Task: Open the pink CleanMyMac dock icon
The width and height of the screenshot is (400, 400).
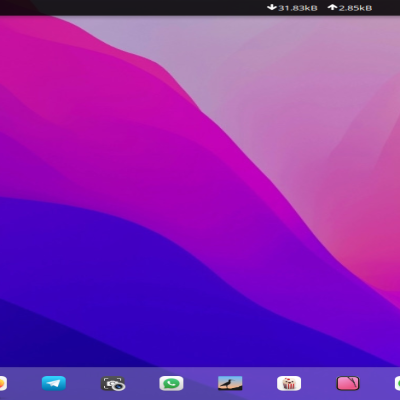Action: (348, 383)
